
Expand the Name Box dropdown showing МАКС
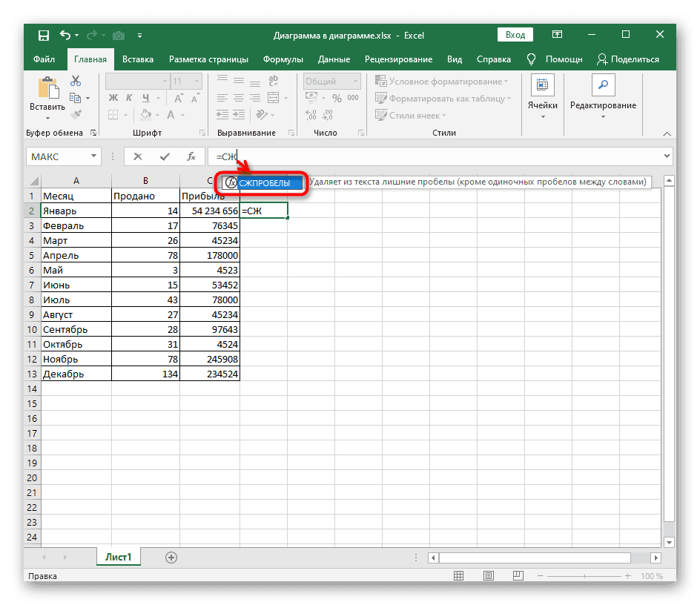click(x=93, y=156)
